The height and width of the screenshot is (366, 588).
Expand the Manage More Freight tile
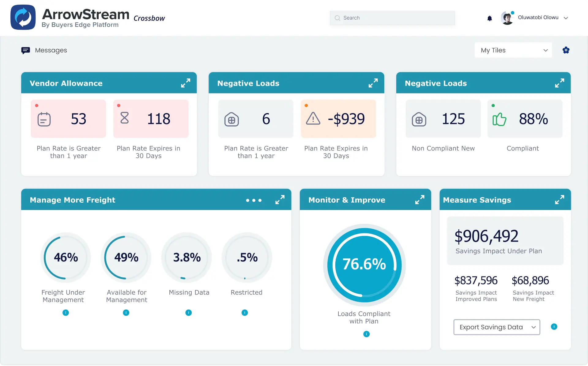tap(280, 200)
